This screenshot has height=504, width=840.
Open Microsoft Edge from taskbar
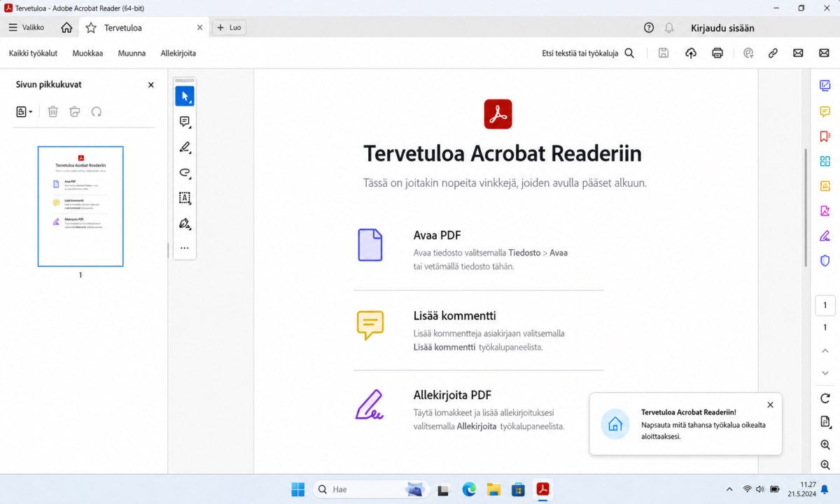click(469, 489)
